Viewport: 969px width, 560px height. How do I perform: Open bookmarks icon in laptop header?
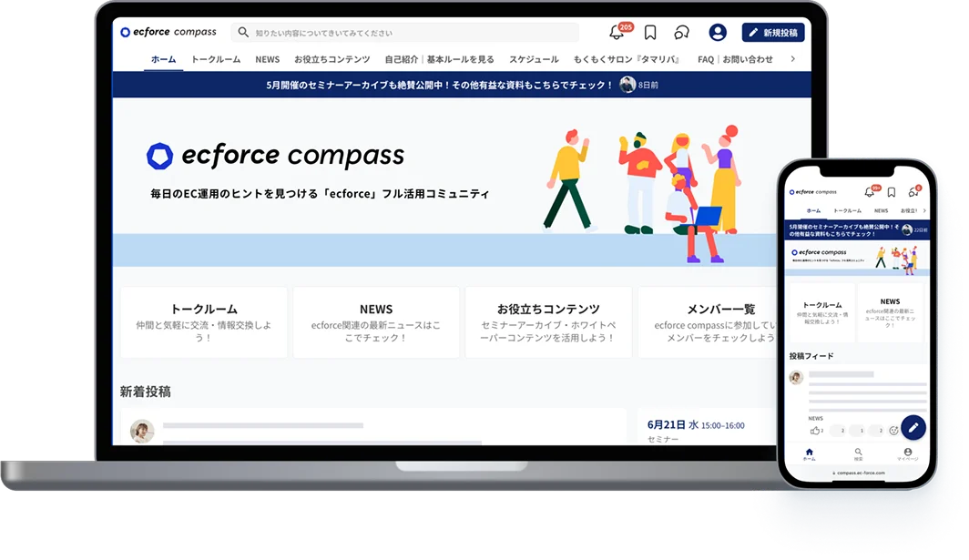click(x=650, y=32)
